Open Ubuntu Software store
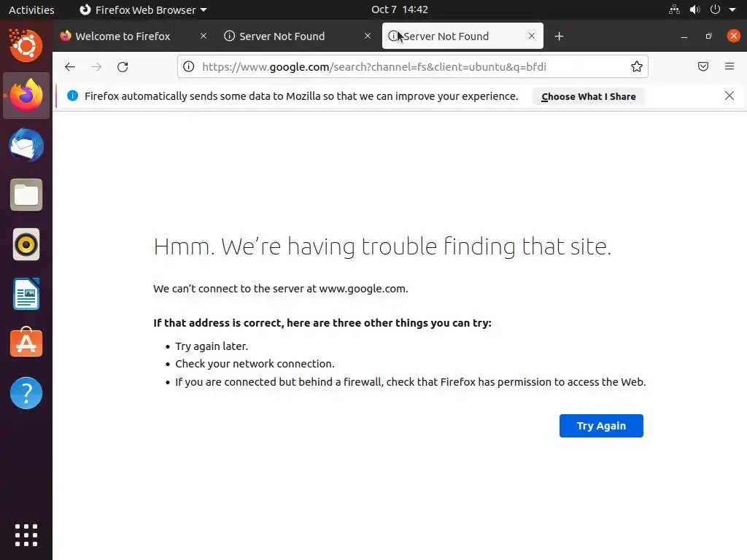 [x=26, y=343]
